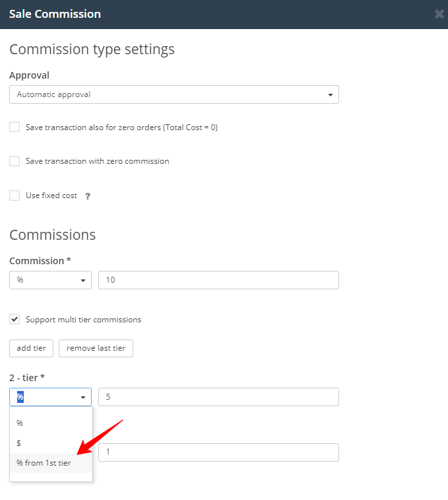
Task: Click the Commission value field containing 10
Action: 218,280
